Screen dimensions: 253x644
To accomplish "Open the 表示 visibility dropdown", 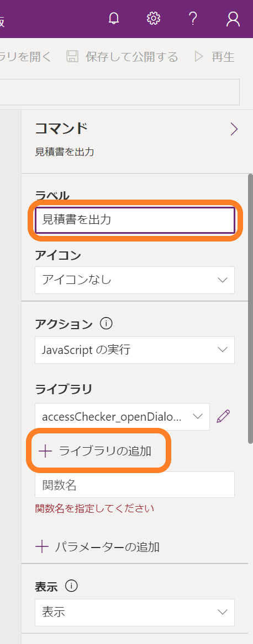I will tap(135, 612).
